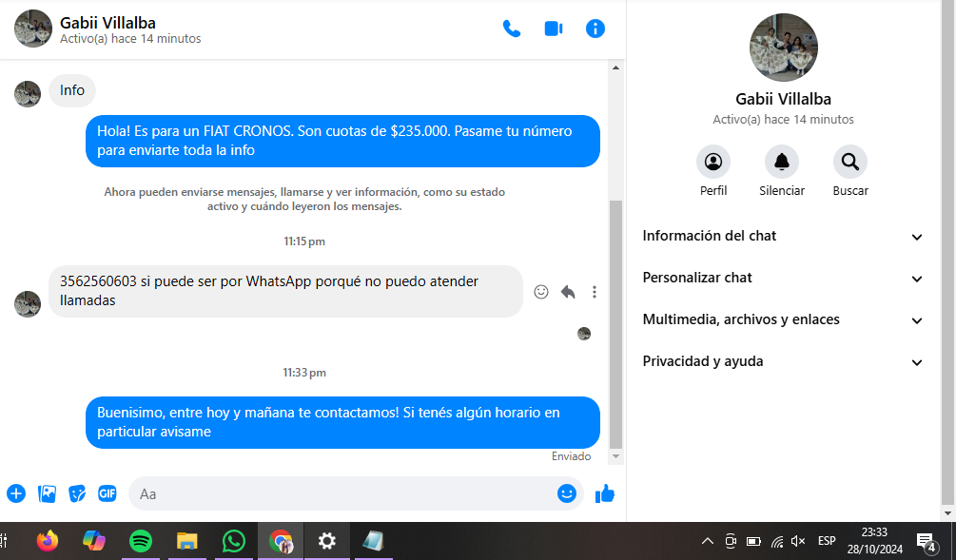Image resolution: width=956 pixels, height=560 pixels.
Task: Choose a sticker to send
Action: point(77,493)
